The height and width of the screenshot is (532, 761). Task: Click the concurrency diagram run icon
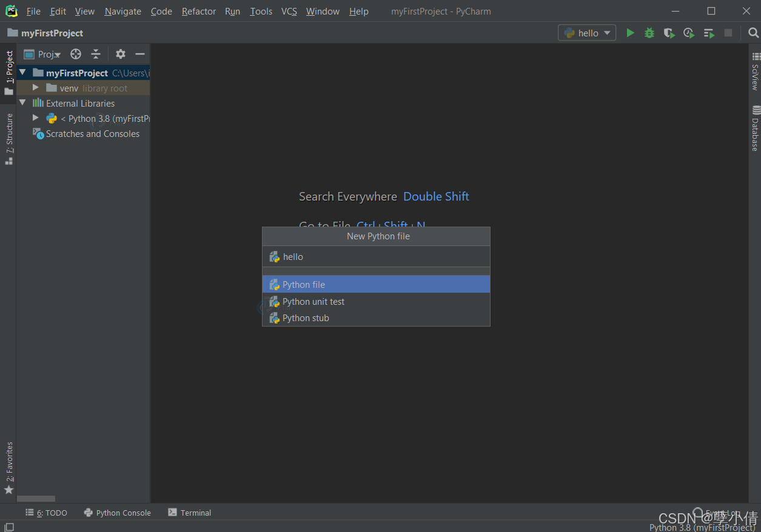[709, 33]
